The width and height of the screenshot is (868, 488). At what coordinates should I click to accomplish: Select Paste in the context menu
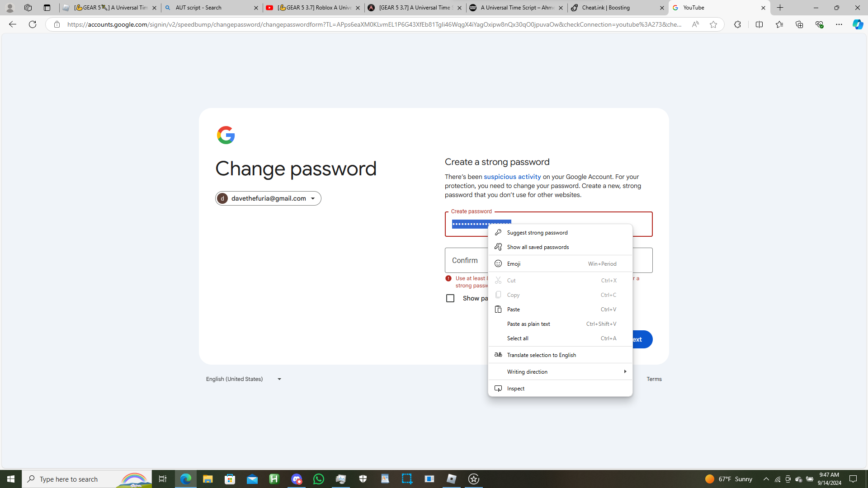pos(560,309)
